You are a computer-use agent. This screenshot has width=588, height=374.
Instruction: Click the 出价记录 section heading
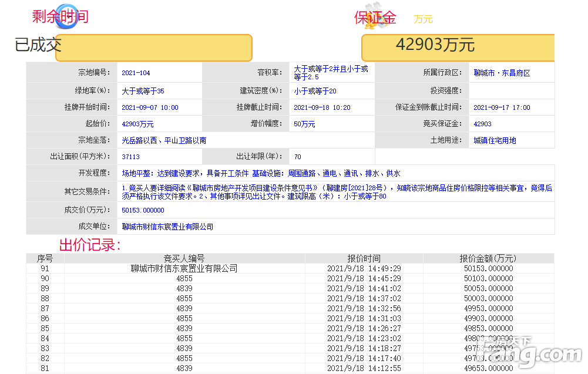(89, 245)
